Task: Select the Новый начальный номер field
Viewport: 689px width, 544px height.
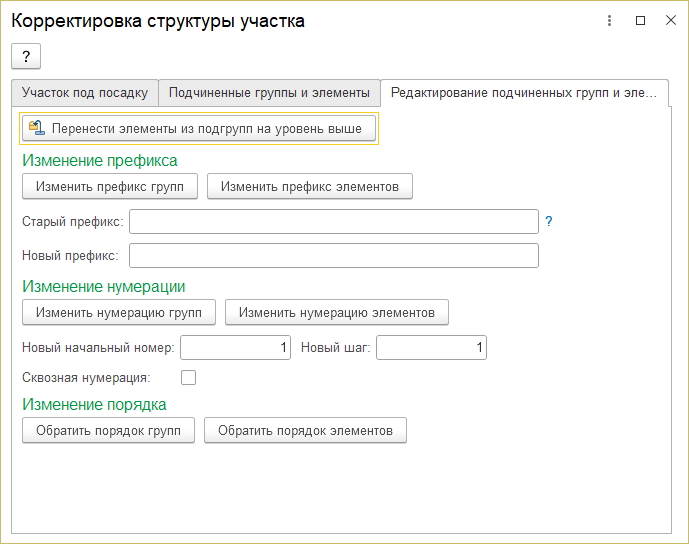Action: 235,348
